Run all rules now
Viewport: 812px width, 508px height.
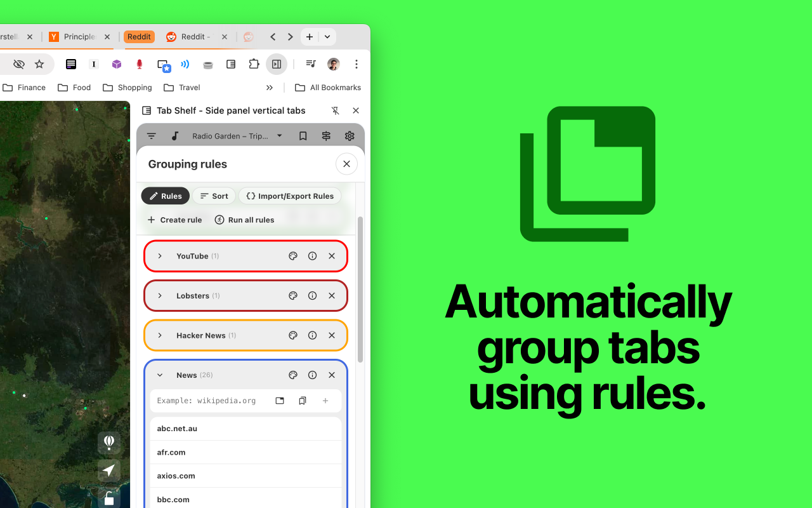coord(244,220)
